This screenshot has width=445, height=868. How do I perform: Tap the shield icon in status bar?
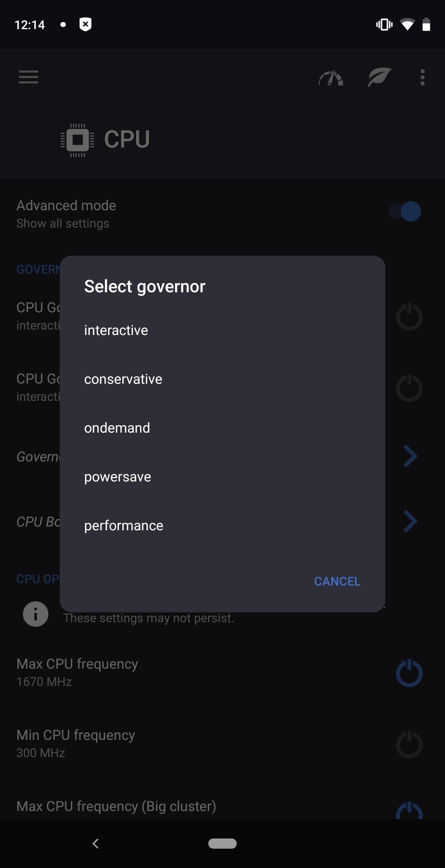[85, 24]
